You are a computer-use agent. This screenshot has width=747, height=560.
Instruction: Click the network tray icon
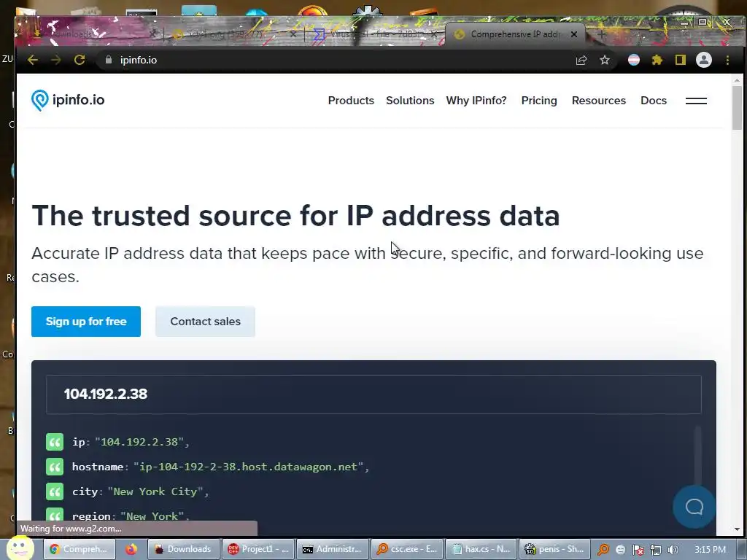tap(656, 550)
